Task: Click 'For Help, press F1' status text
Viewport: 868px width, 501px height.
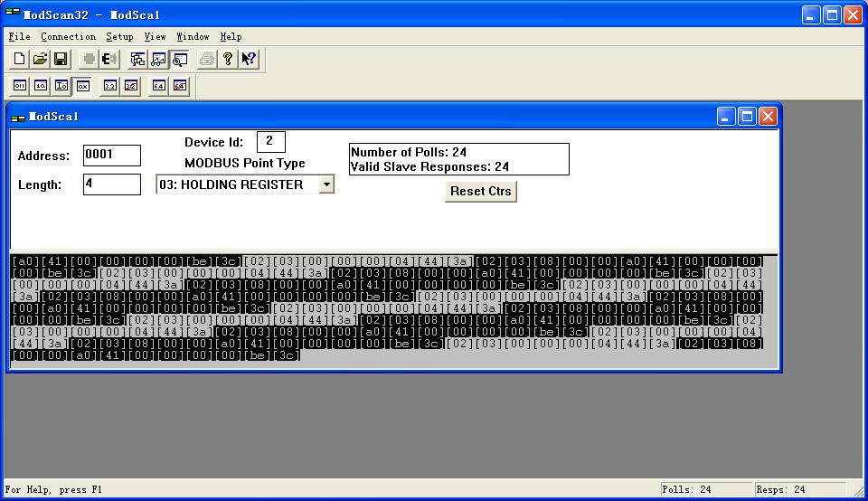Action: point(53,489)
